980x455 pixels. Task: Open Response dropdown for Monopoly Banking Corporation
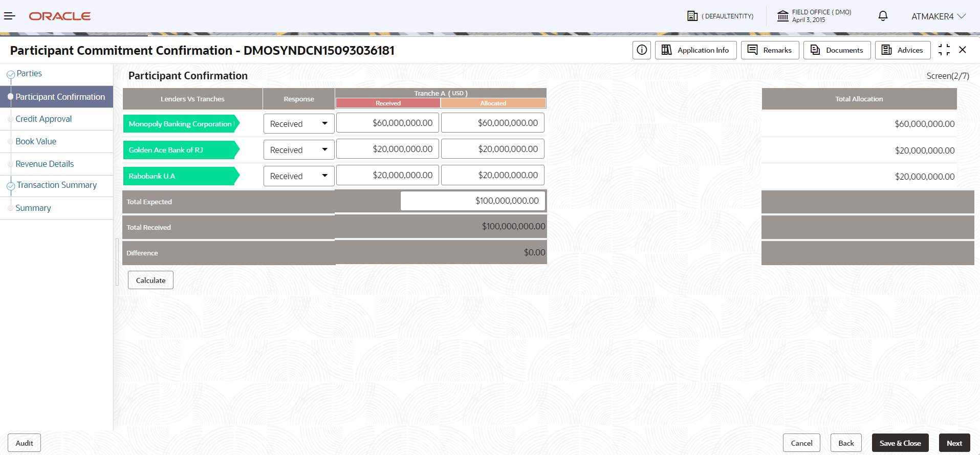(299, 124)
